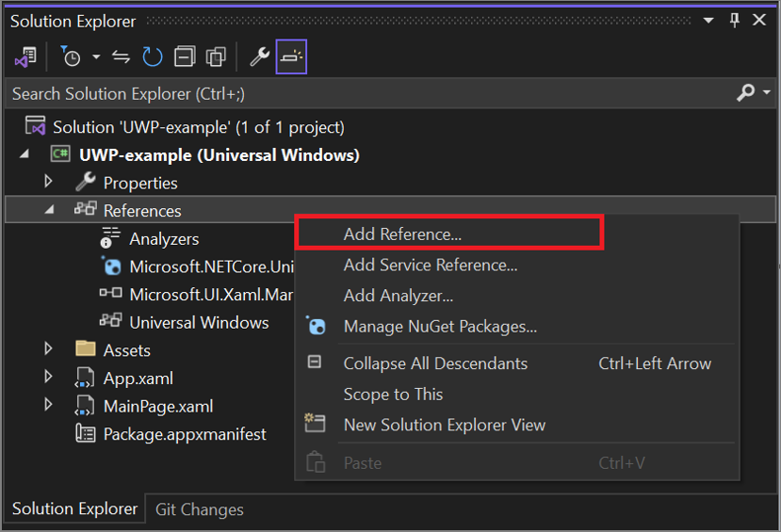Open the Pending Changes Filter clock icon

(71, 57)
